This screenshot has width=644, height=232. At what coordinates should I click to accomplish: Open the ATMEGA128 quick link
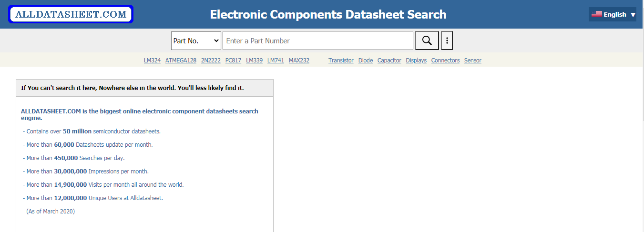181,61
